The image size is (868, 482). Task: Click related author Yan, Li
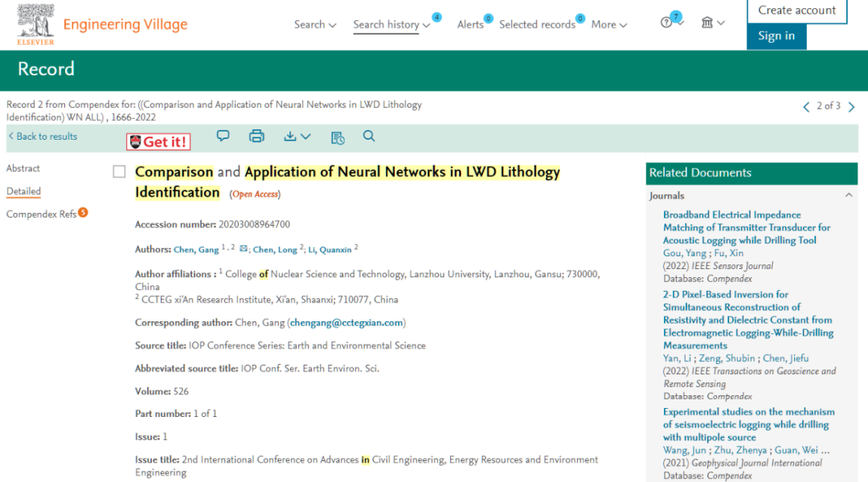pos(678,358)
